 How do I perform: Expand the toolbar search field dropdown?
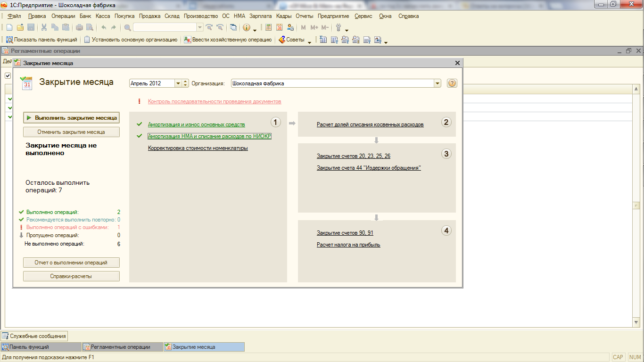[200, 27]
